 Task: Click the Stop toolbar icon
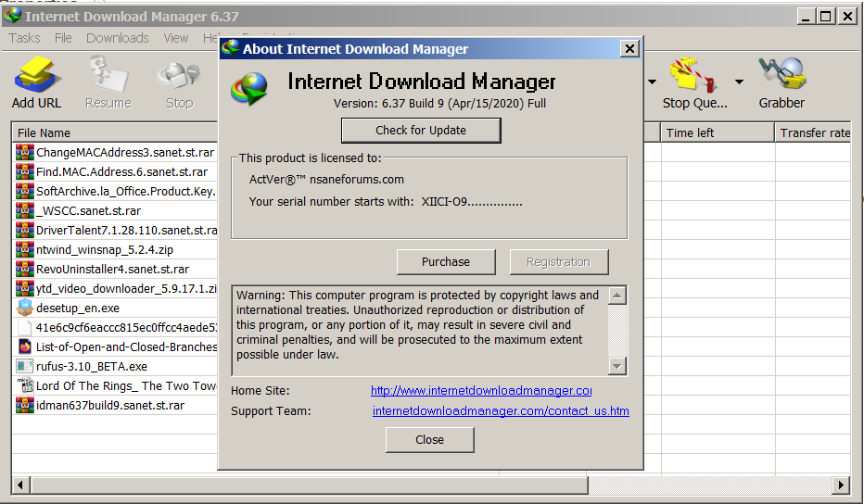[179, 75]
